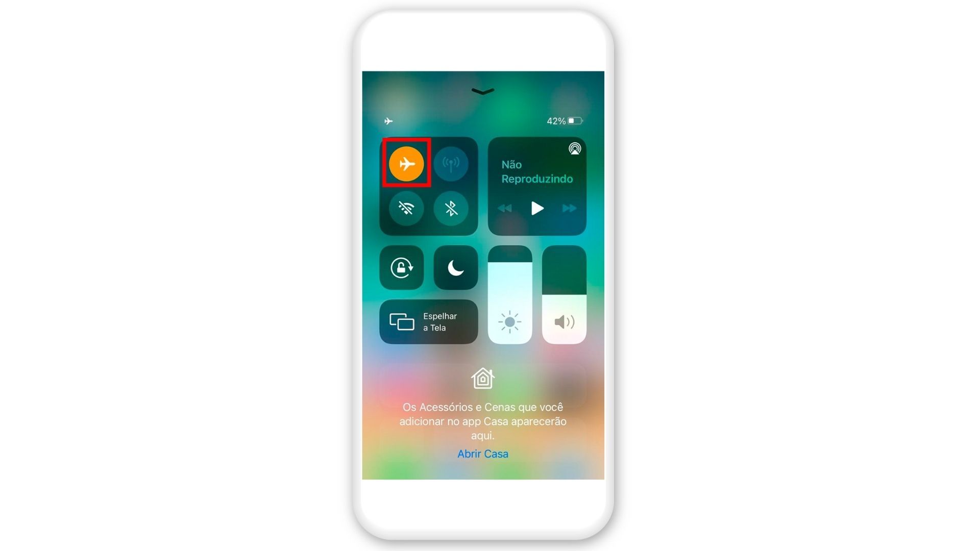This screenshot has height=551, width=980.
Task: Open Espelhar a Tela screen mirroring
Action: coord(429,321)
